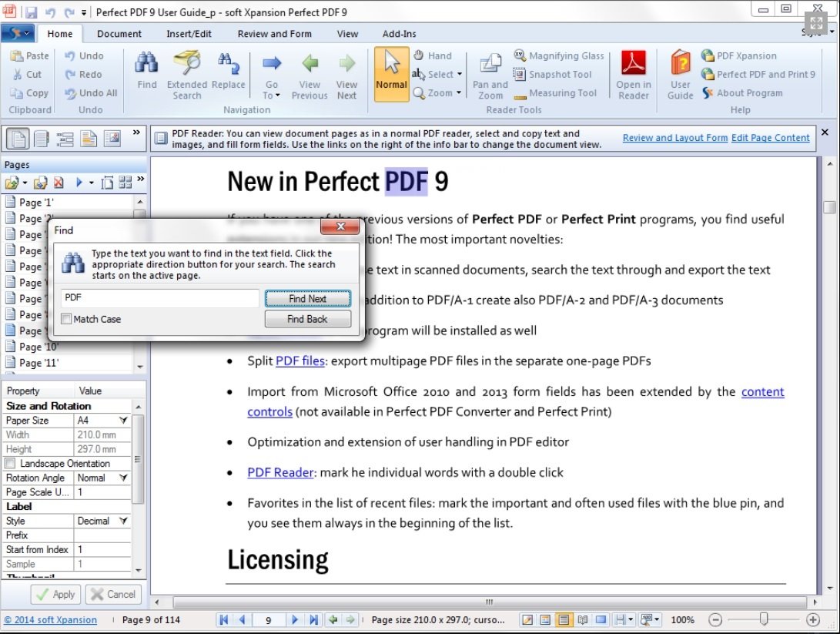
Task: Enable the Match Case checkbox
Action: [x=66, y=319]
